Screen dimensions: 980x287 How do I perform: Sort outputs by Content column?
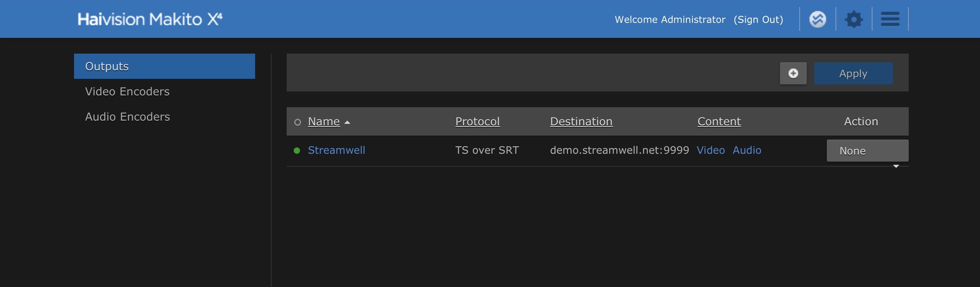pyautogui.click(x=719, y=121)
